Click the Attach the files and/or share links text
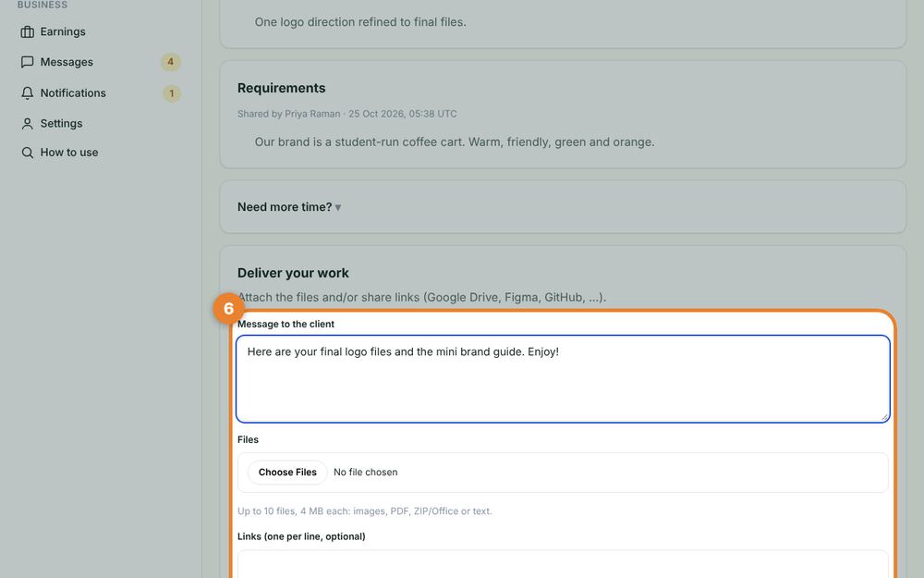This screenshot has width=924, height=578. click(x=422, y=297)
